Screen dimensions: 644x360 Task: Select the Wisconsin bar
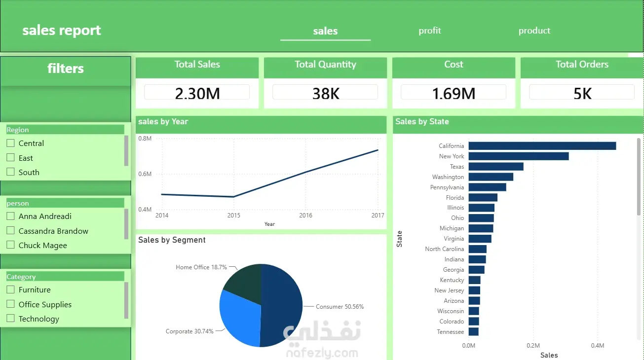pyautogui.click(x=474, y=311)
